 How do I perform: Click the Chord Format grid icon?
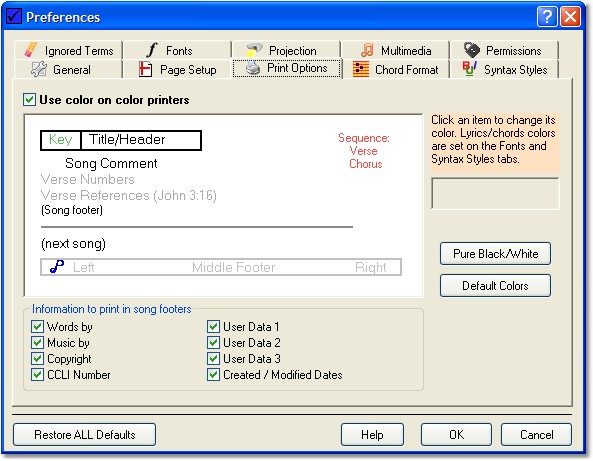[361, 70]
